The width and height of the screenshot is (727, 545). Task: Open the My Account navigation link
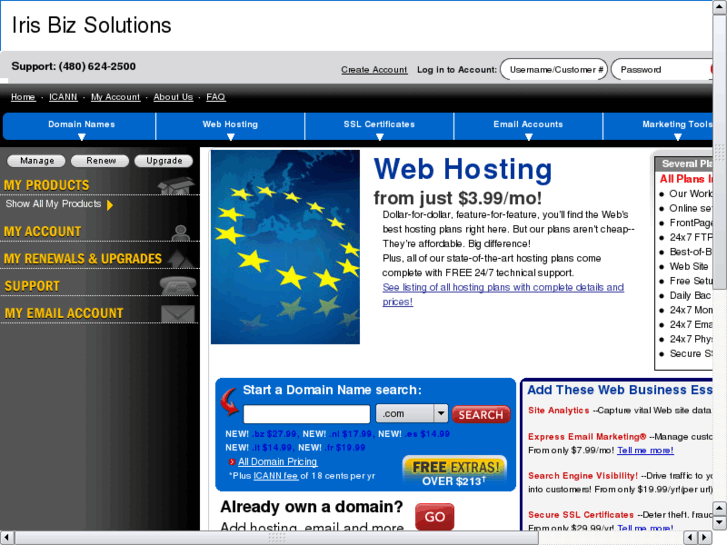[115, 97]
